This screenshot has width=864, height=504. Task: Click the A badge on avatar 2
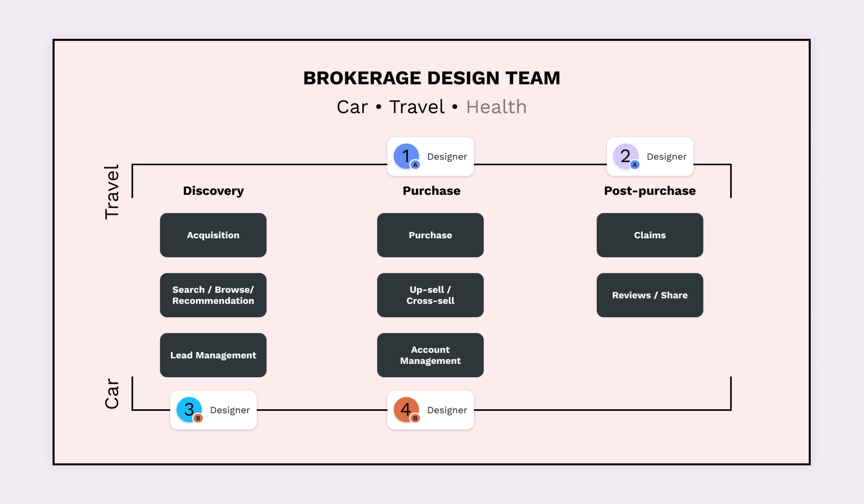[635, 165]
